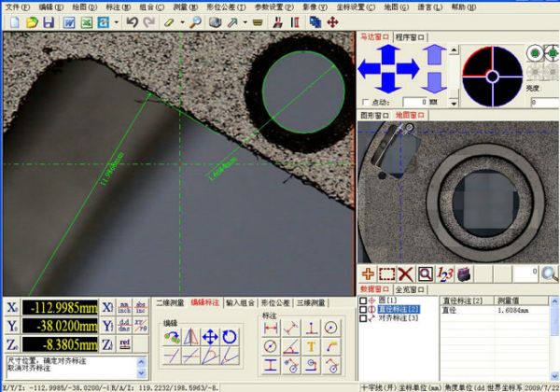The width and height of the screenshot is (560, 392).
Task: Open dropdown arrow next to pencil tool
Action: coord(183,21)
